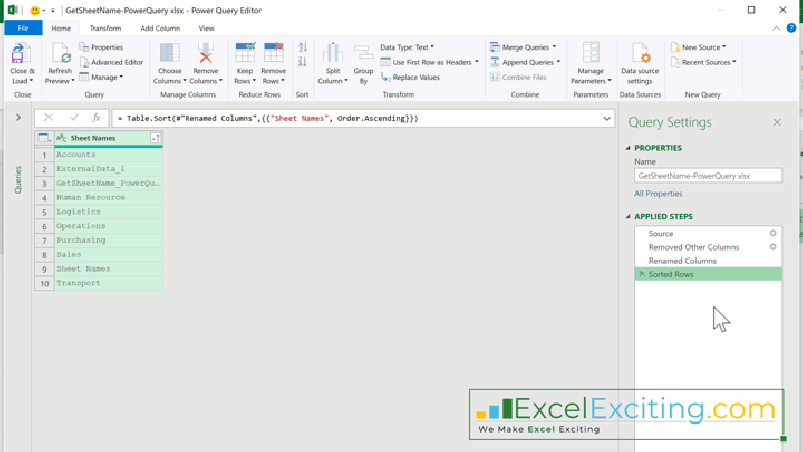This screenshot has width=803, height=452.
Task: Collapse the ribbon
Action: [x=776, y=29]
